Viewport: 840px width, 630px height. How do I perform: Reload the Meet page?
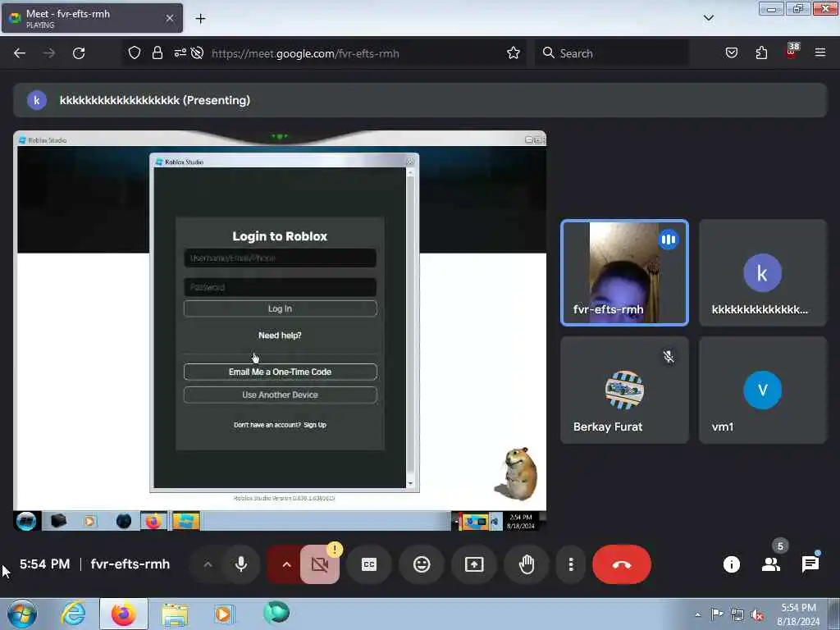point(79,53)
